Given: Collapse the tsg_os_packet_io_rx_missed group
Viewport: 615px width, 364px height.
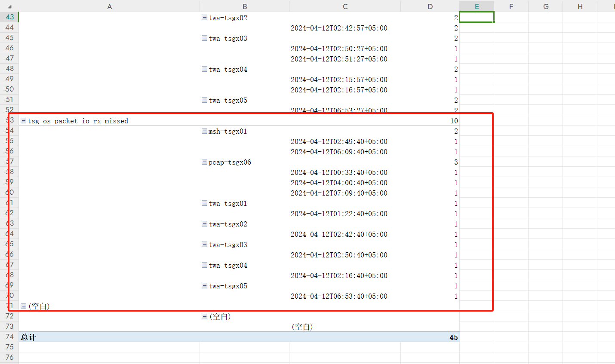Looking at the screenshot, I should [24, 121].
